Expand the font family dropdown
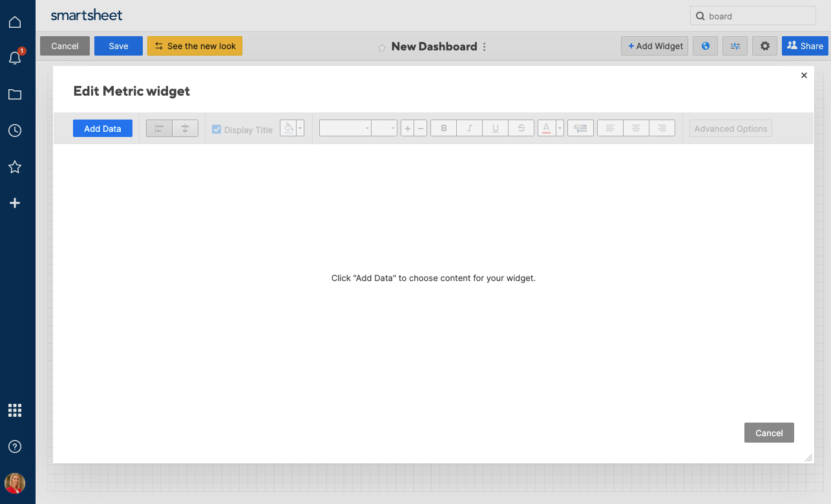This screenshot has height=504, width=831. pos(345,129)
